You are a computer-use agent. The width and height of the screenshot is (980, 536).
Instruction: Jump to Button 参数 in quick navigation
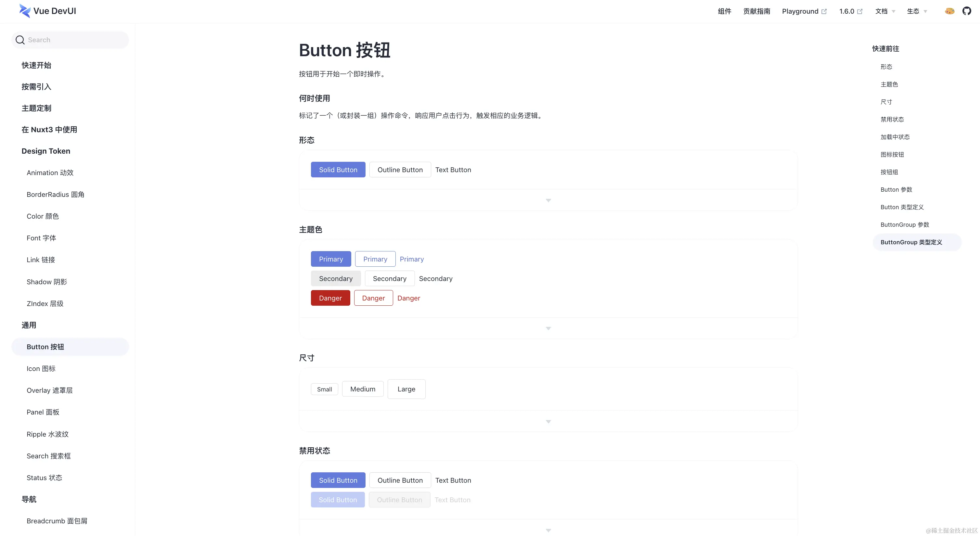(896, 189)
